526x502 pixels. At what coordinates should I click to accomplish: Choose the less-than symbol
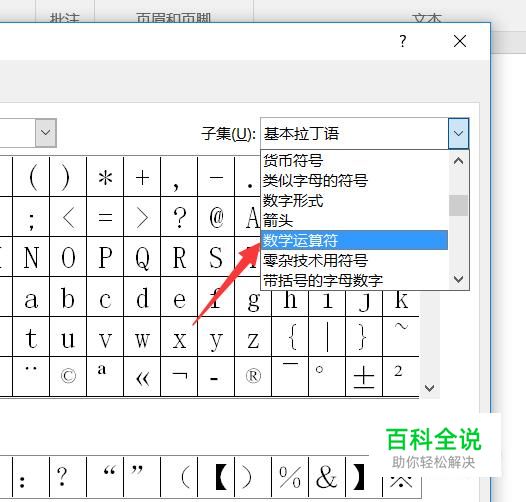coord(68,217)
